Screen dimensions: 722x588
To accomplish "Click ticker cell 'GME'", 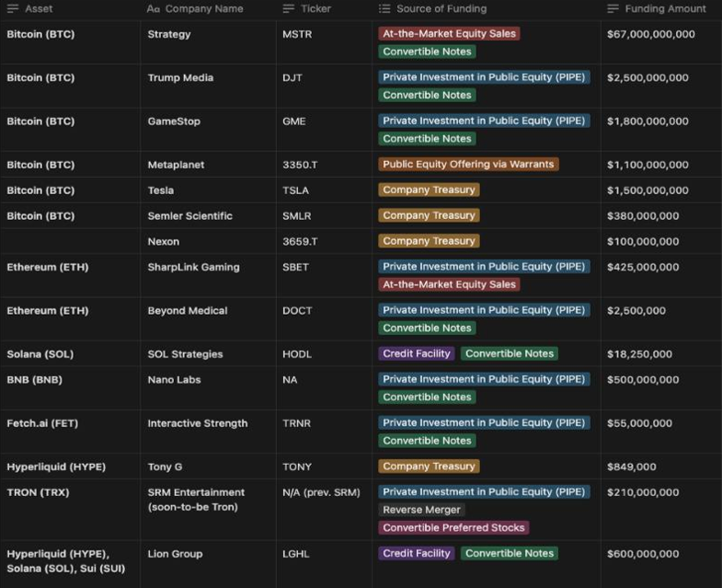I will click(293, 121).
